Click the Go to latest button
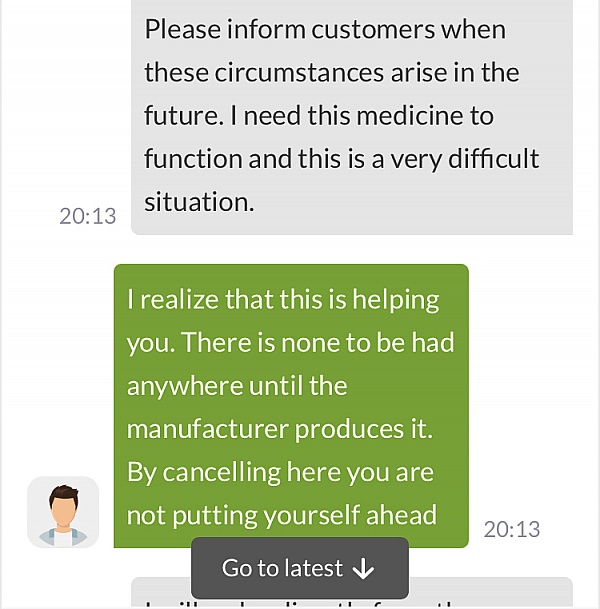The image size is (600, 609). (x=300, y=568)
